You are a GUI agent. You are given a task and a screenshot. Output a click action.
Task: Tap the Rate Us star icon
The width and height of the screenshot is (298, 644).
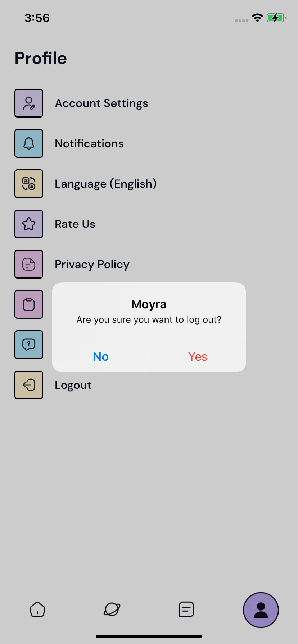coord(29,224)
